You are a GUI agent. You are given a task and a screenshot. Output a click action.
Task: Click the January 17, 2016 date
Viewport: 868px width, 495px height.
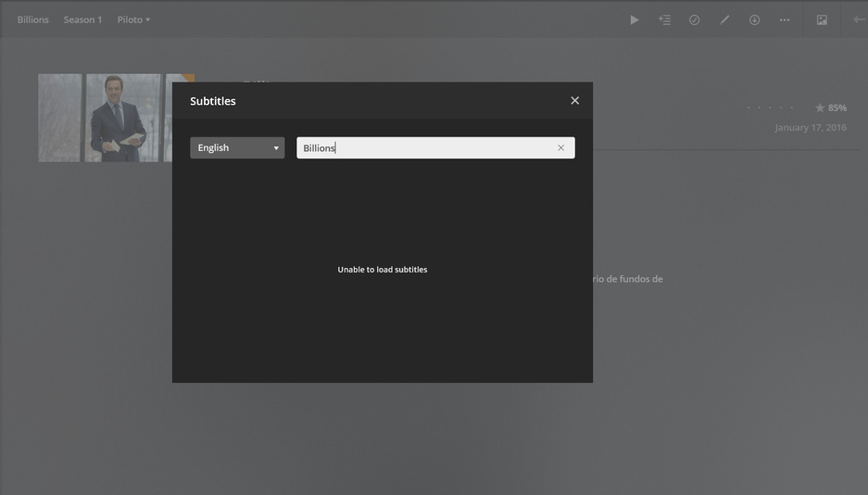[811, 127]
